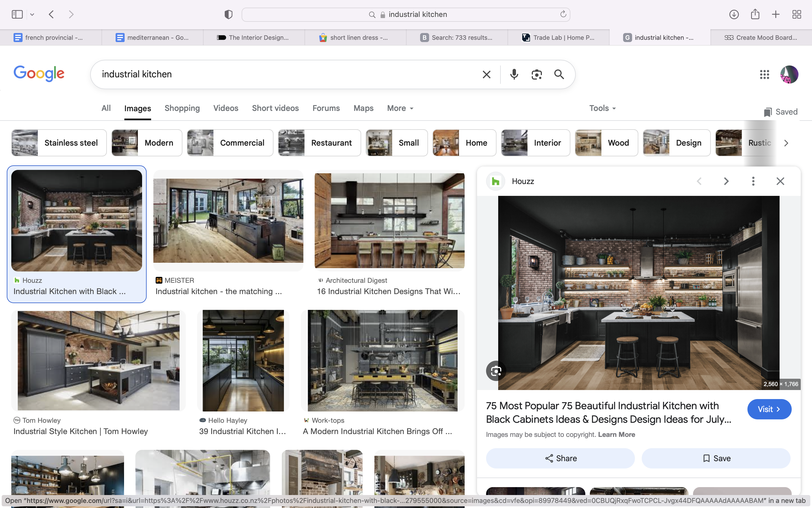Screen dimensions: 812x508
Task: Switch to the french provincial tab
Action: tap(51, 38)
